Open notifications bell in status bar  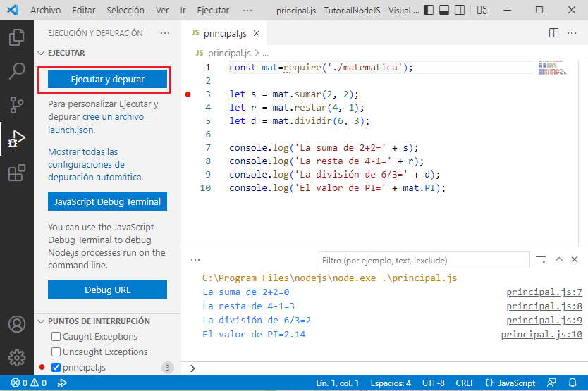pos(572,383)
